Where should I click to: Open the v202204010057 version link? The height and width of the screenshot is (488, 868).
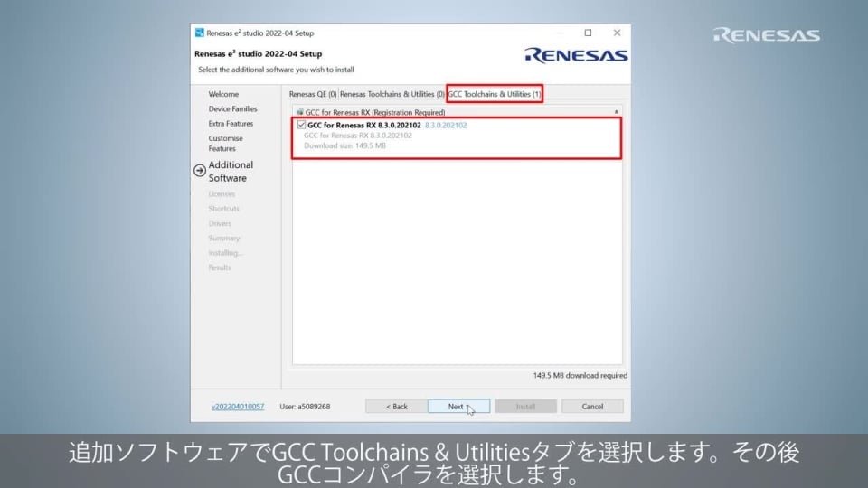coord(238,407)
